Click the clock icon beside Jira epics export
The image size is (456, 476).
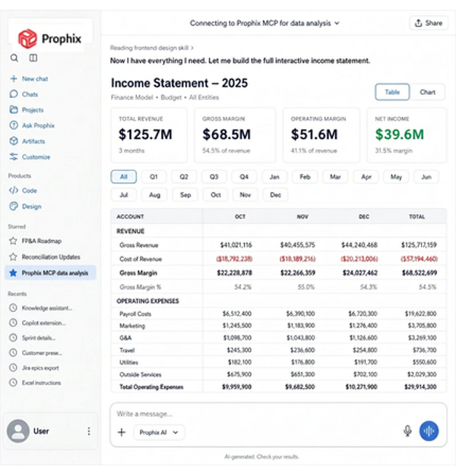pos(13,367)
